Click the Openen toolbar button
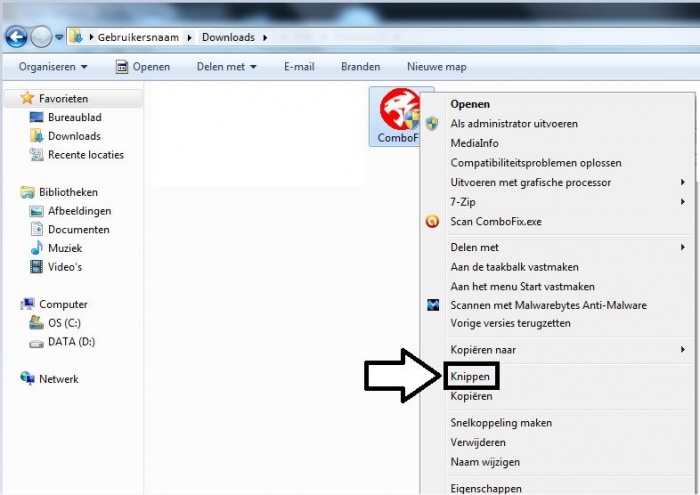The image size is (700, 495). tap(143, 67)
